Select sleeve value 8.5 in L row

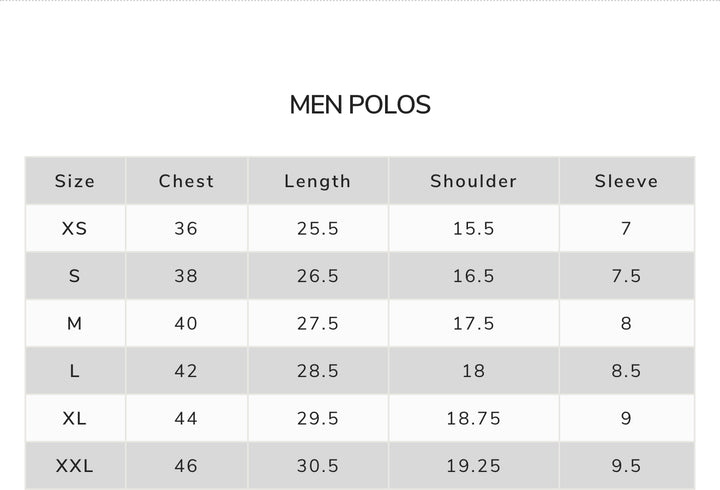point(626,371)
